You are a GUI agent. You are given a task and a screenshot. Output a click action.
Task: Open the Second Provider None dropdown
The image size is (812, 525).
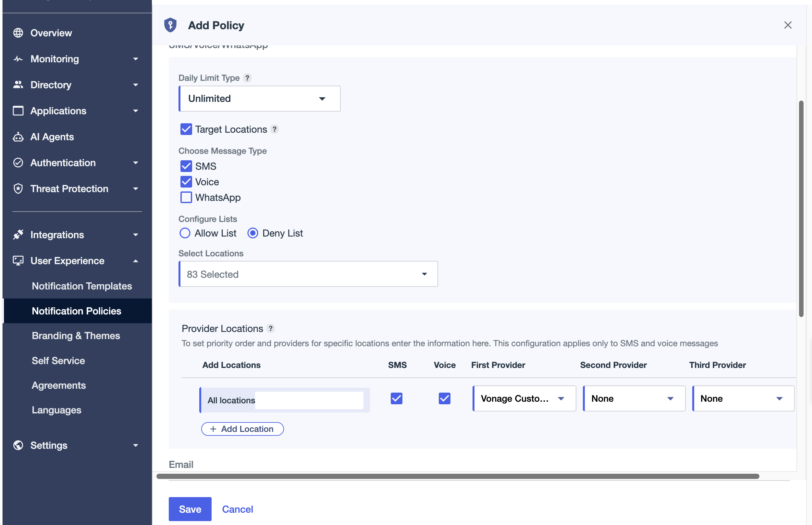click(634, 398)
